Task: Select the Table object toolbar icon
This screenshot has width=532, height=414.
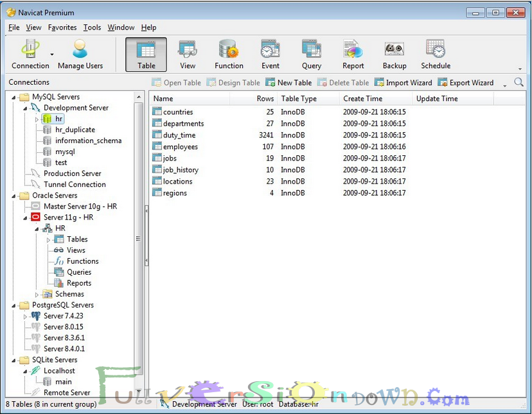Action: [146, 55]
